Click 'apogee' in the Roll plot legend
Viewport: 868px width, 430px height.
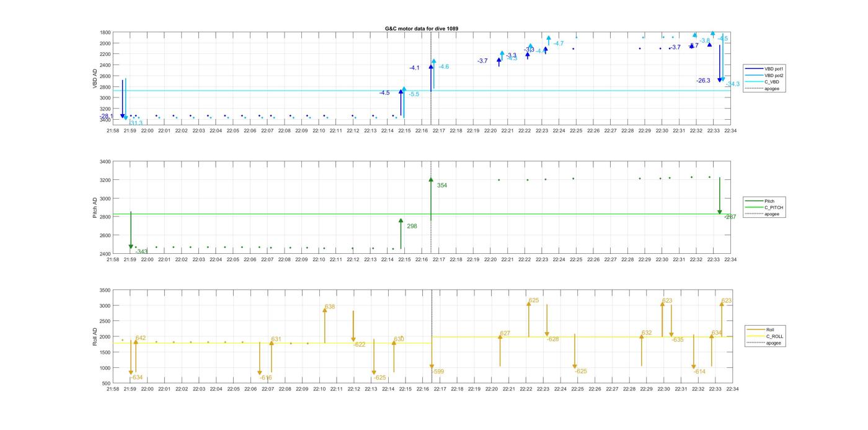[773, 343]
